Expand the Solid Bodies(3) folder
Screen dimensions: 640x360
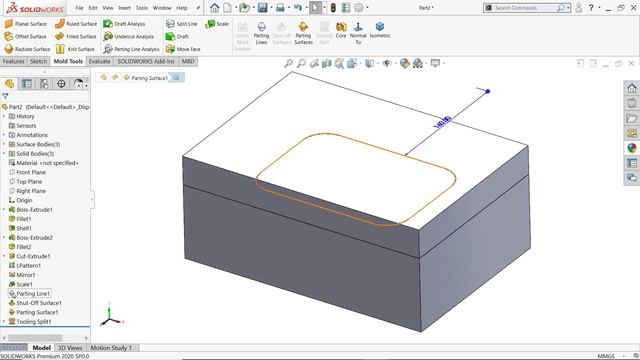click(4, 154)
